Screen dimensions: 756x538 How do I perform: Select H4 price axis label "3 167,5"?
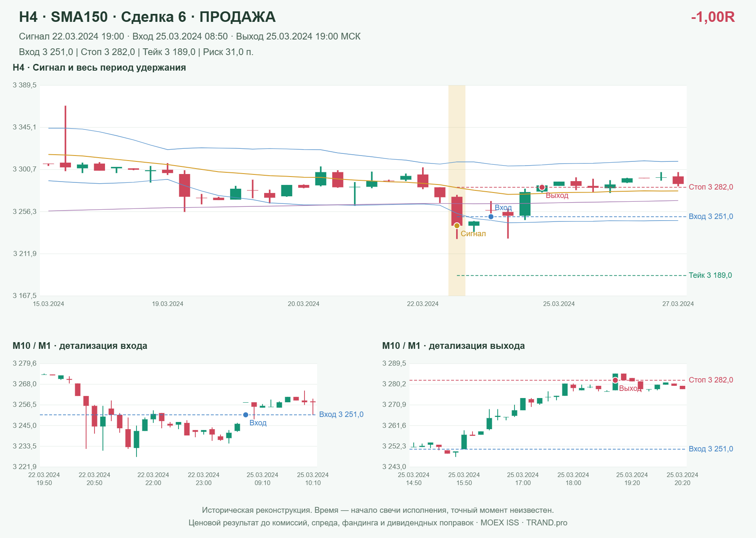(25, 296)
